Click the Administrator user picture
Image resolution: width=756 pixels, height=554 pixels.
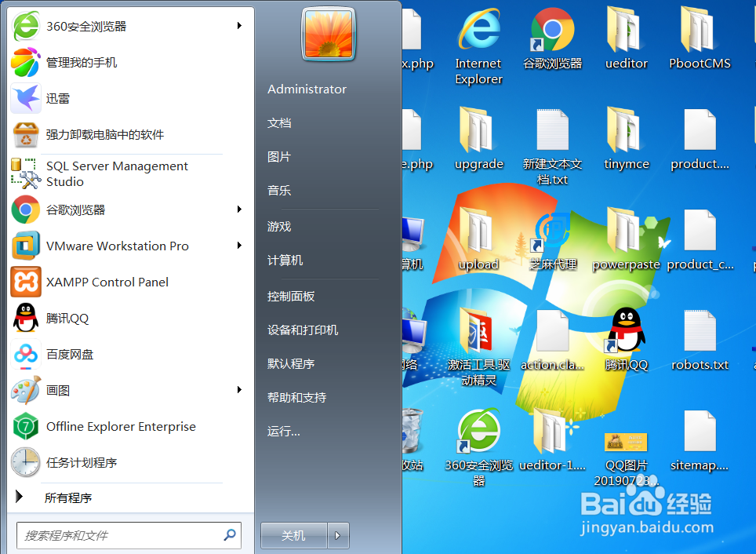coord(329,34)
